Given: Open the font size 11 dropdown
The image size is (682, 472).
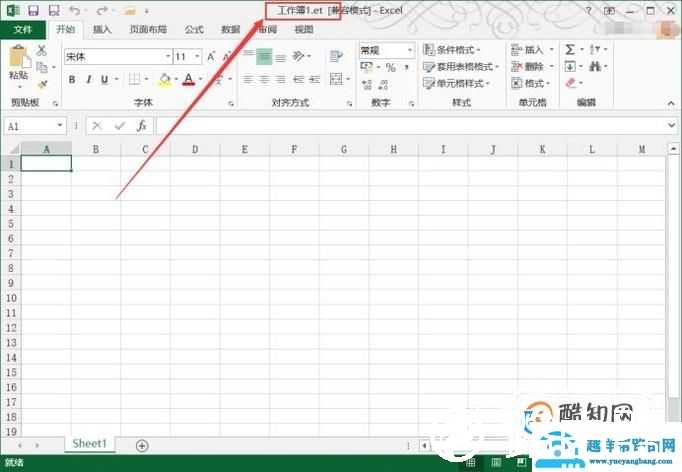Looking at the screenshot, I should (x=197, y=57).
